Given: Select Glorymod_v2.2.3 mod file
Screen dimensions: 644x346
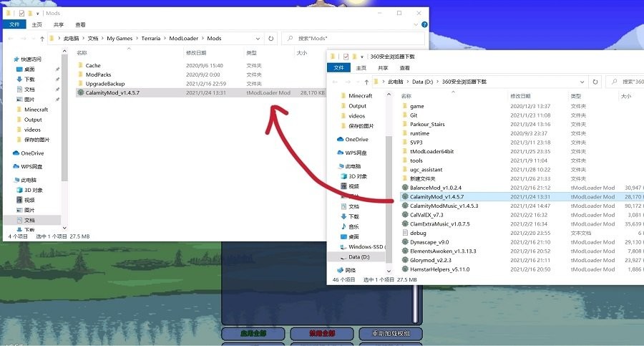Looking at the screenshot, I should [431, 260].
